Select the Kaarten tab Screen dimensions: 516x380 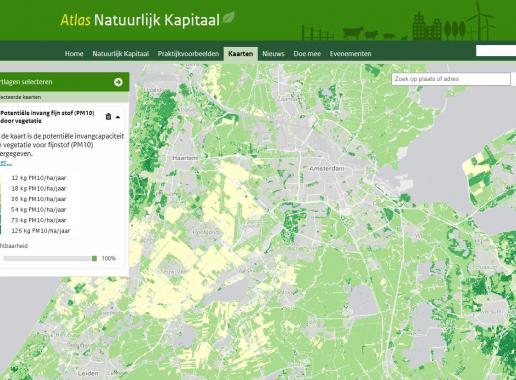pyautogui.click(x=241, y=54)
